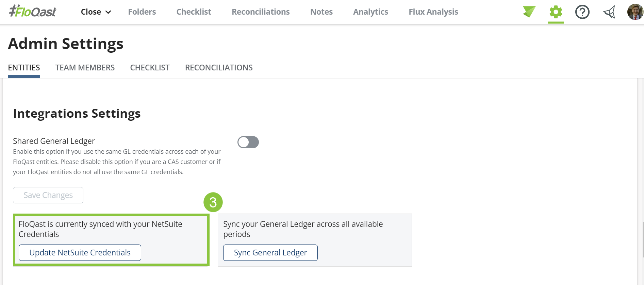Open the settings gear icon
The height and width of the screenshot is (285, 644).
point(556,12)
